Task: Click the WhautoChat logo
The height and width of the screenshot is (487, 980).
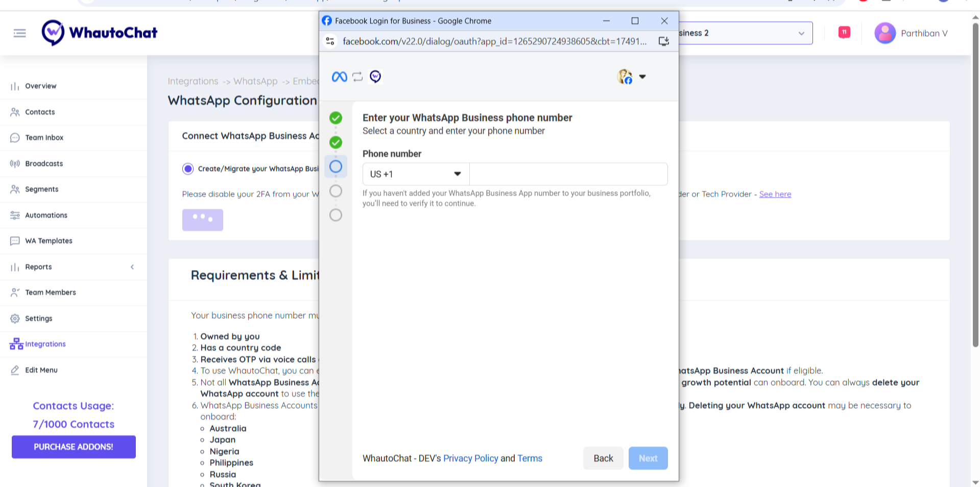Action: click(x=100, y=33)
